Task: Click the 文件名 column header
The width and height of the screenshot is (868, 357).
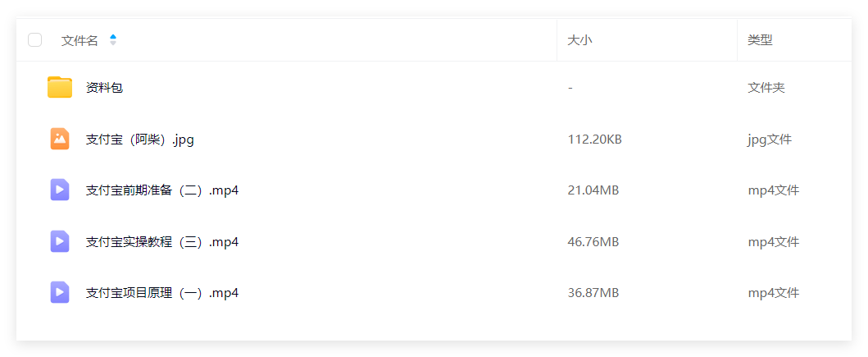Action: [80, 40]
